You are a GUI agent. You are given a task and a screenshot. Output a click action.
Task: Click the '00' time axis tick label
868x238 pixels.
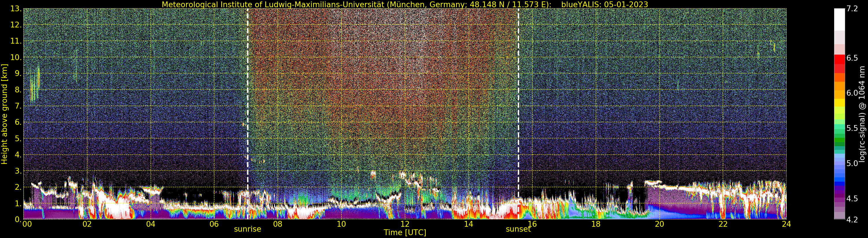[27, 224]
